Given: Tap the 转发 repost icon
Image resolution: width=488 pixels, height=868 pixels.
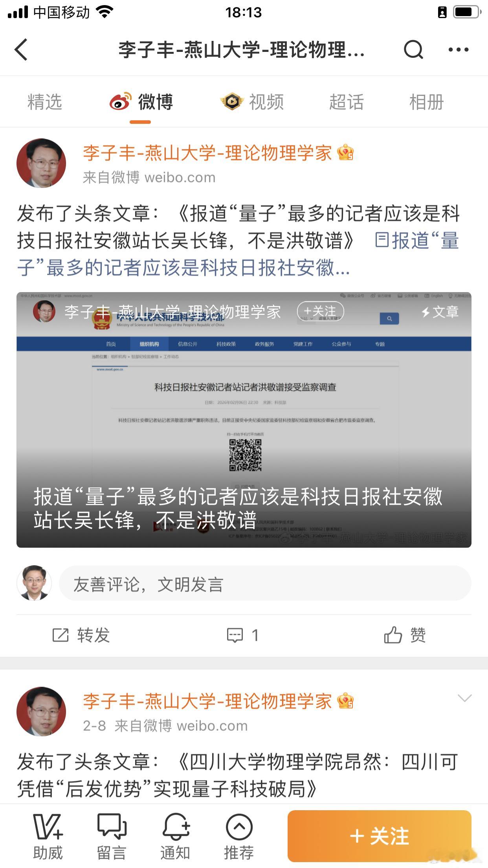Looking at the screenshot, I should [x=61, y=635].
